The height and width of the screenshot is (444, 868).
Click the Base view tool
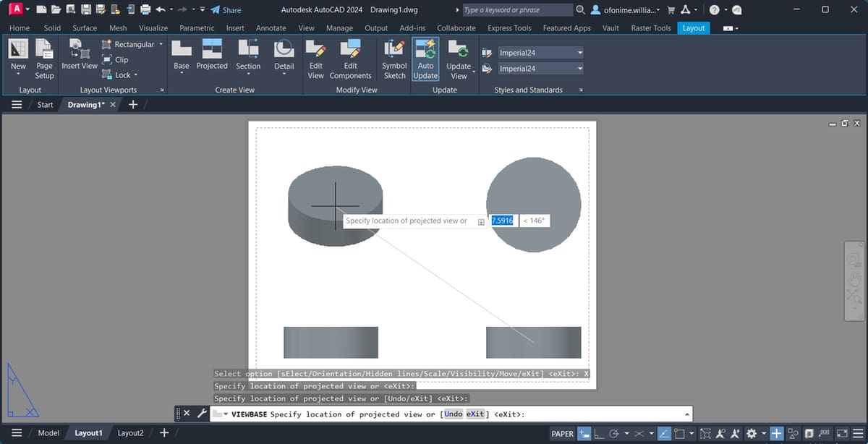point(182,56)
